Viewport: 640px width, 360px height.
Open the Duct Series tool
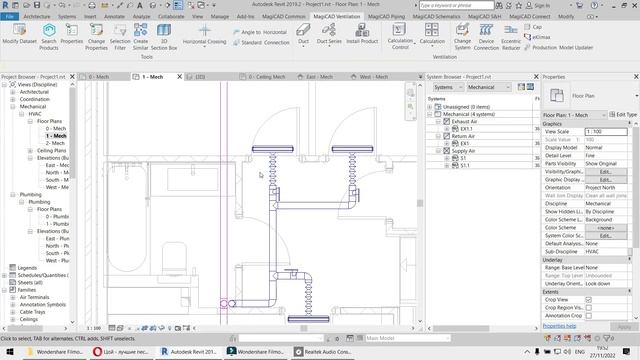(x=329, y=34)
